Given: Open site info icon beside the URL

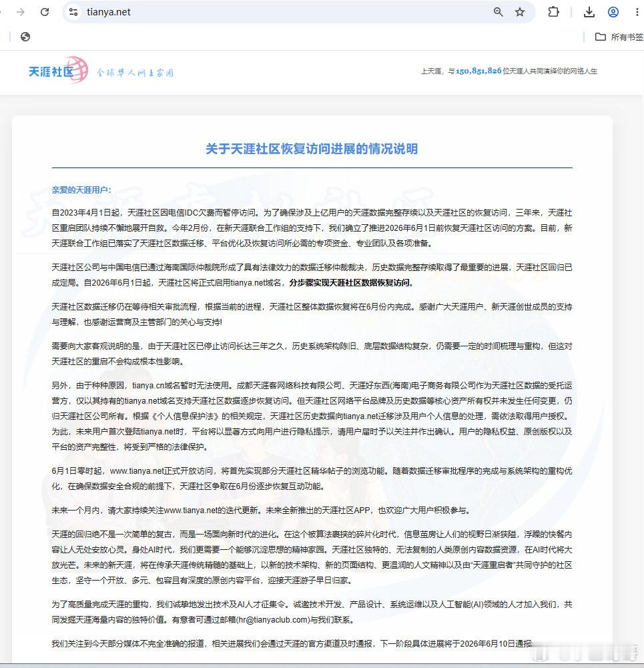Looking at the screenshot, I should point(73,12).
